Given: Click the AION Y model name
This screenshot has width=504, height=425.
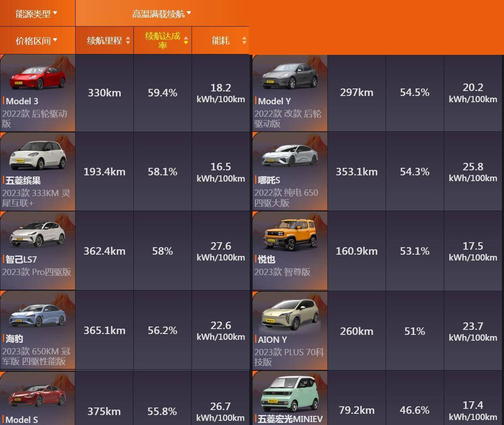Looking at the screenshot, I should click(x=272, y=339).
